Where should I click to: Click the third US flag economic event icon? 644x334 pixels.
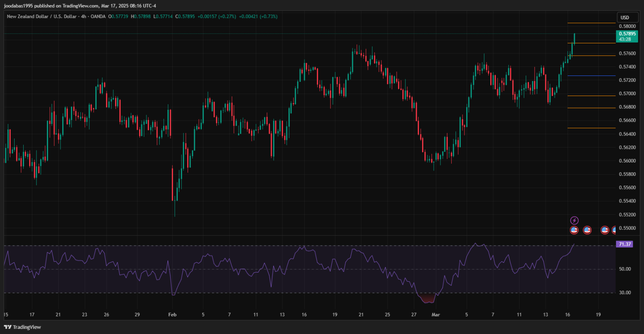605,230
